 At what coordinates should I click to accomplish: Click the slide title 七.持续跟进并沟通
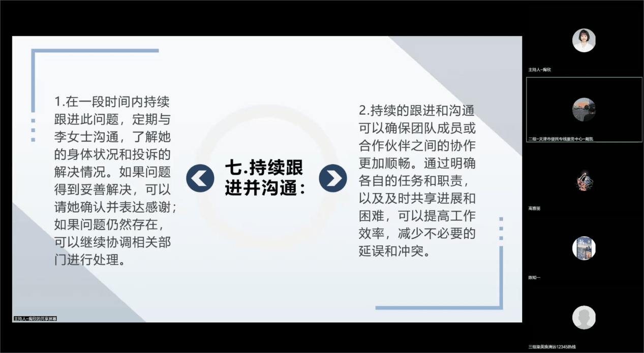point(265,178)
